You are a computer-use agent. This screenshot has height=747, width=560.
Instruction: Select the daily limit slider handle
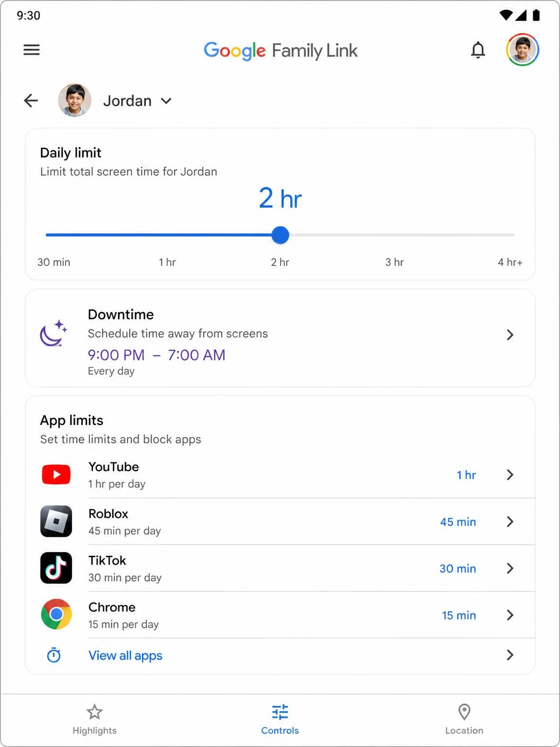(280, 235)
